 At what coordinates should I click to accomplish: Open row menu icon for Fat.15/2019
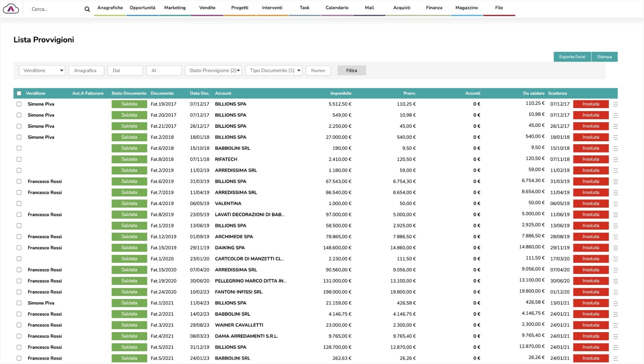point(615,248)
